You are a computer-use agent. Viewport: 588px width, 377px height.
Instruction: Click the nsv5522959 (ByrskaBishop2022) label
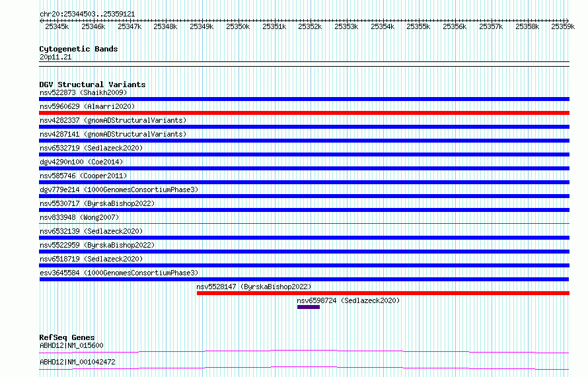tap(97, 245)
